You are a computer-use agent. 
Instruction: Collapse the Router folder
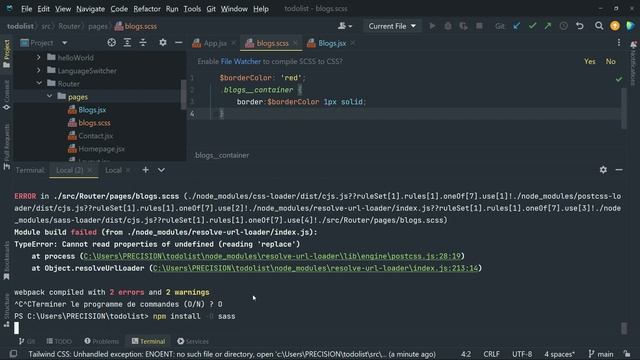pos(39,83)
